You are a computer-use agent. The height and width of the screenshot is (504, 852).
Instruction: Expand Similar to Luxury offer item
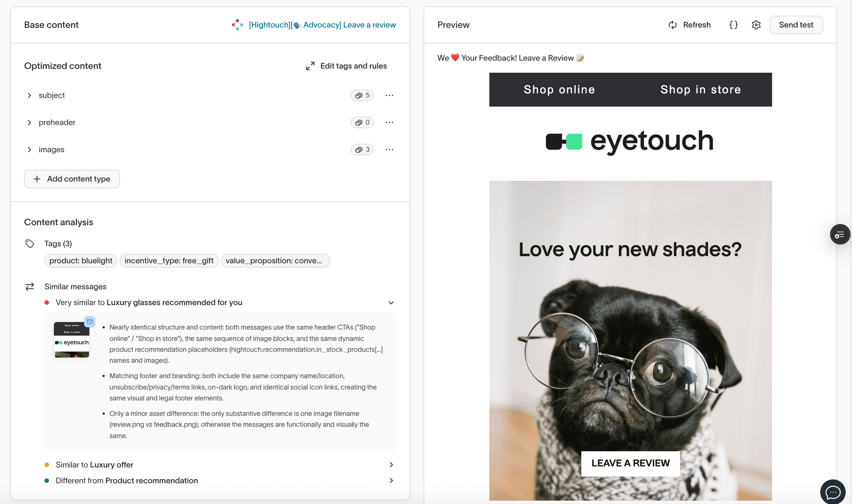[391, 465]
